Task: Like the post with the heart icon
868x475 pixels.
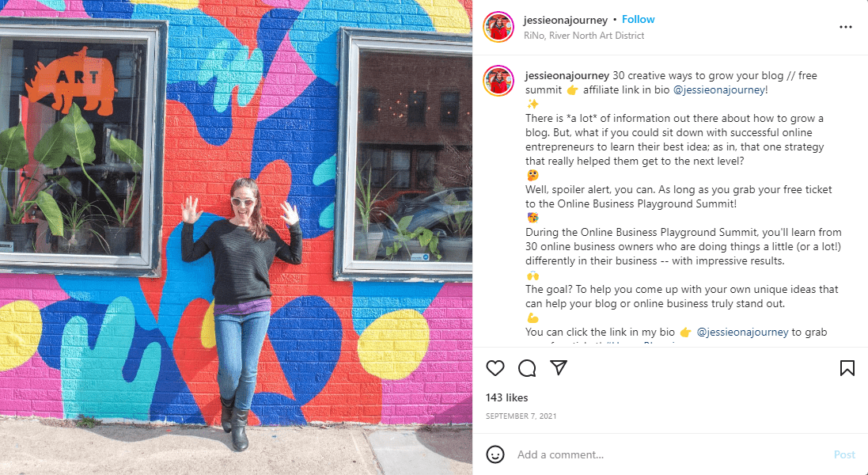Action: pyautogui.click(x=495, y=368)
